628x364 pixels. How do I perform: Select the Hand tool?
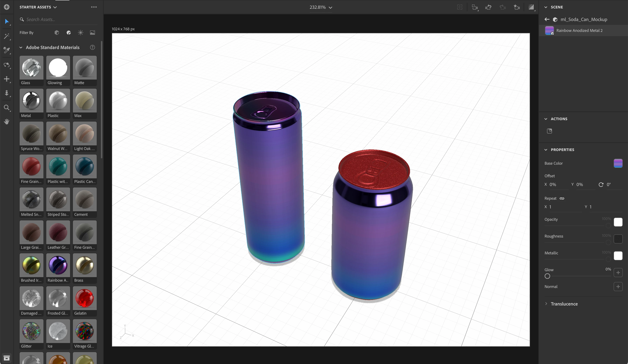[x=7, y=122]
